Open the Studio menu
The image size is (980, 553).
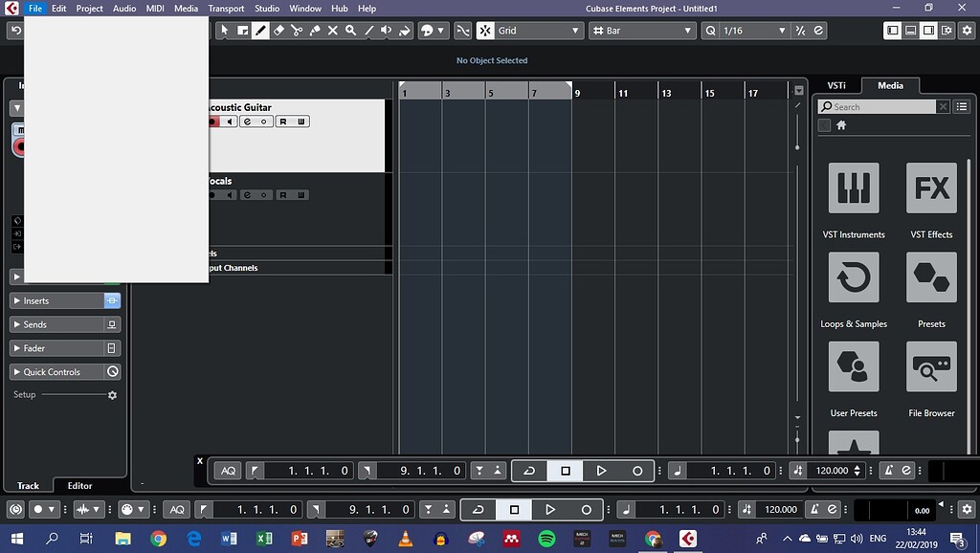(267, 8)
